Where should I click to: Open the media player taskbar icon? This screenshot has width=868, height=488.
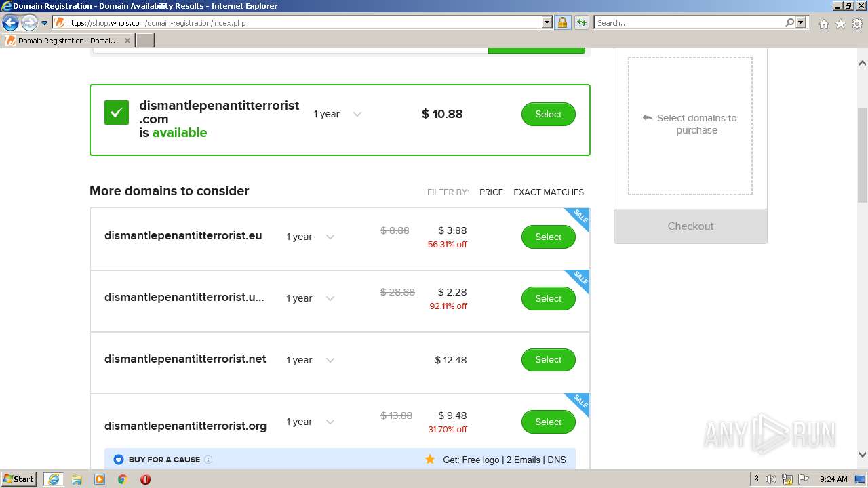click(100, 479)
